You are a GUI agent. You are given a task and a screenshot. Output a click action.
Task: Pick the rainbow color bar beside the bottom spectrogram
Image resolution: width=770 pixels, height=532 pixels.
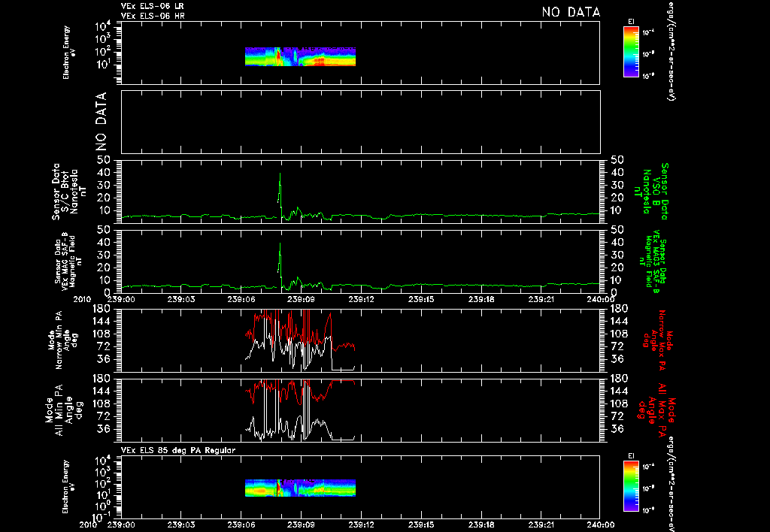[x=631, y=486]
